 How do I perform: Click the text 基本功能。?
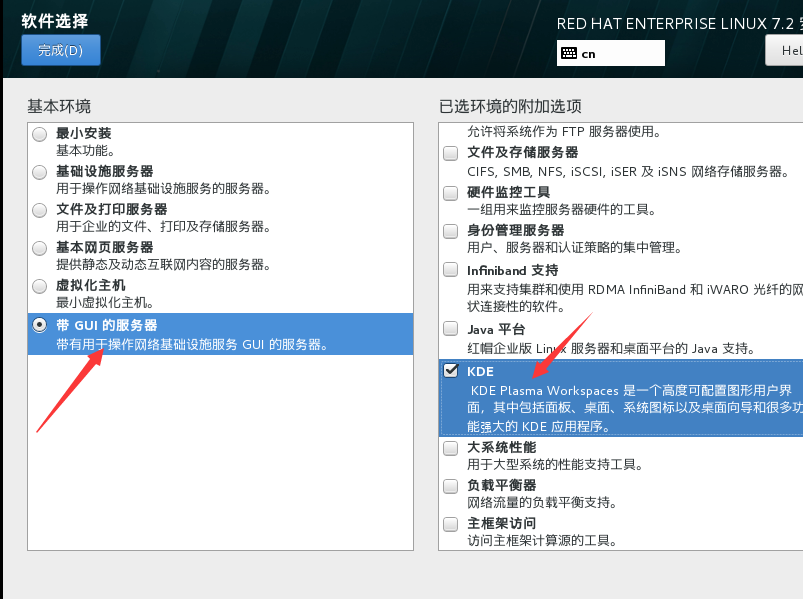point(85,151)
